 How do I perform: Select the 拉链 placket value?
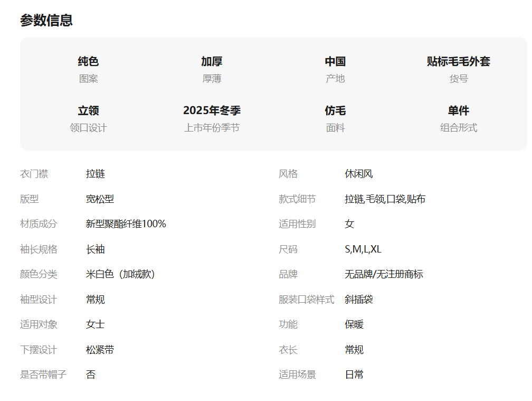click(x=96, y=174)
